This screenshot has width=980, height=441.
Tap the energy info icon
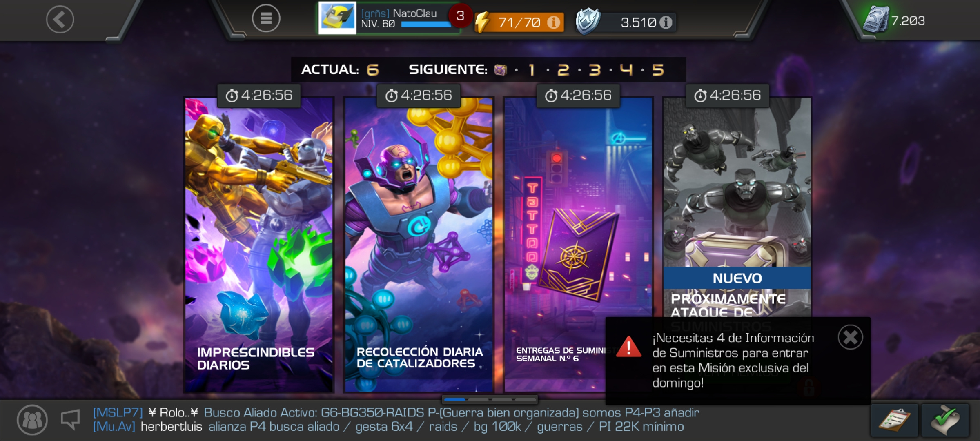(x=554, y=22)
